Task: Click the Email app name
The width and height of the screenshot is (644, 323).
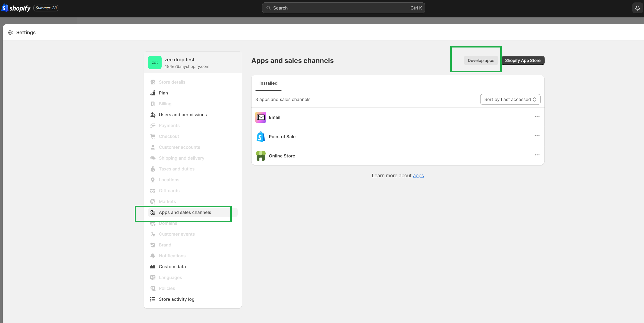Action: click(275, 117)
